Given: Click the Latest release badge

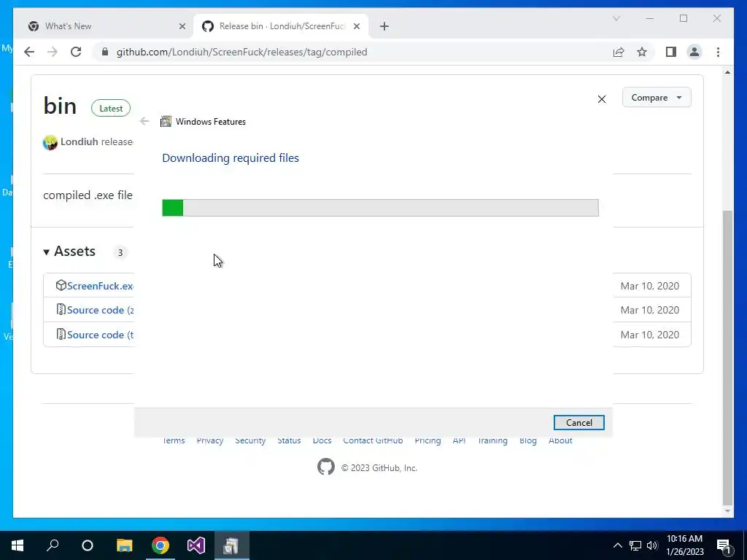Looking at the screenshot, I should [x=111, y=109].
